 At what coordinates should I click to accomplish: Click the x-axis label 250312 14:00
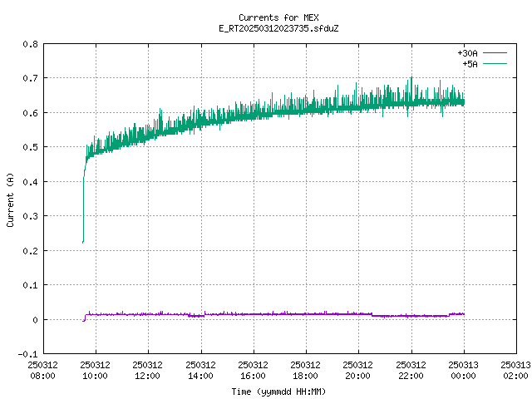click(200, 371)
